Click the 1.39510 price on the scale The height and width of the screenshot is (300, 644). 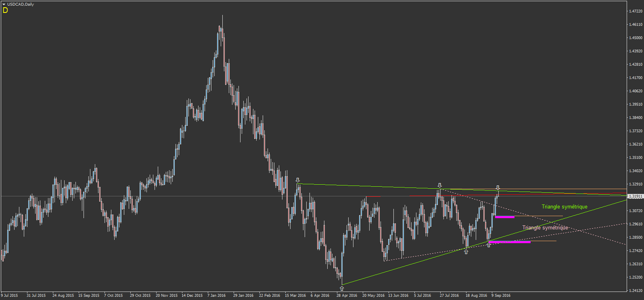point(636,104)
